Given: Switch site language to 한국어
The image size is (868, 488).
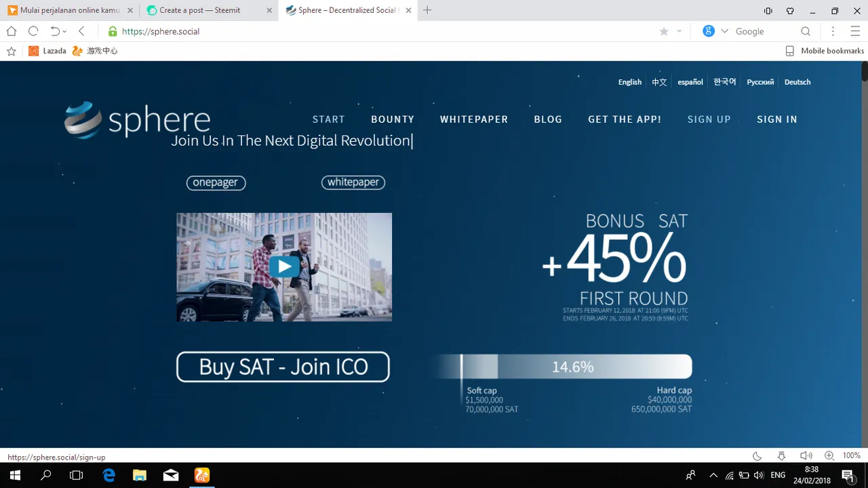Looking at the screenshot, I should pos(725,82).
